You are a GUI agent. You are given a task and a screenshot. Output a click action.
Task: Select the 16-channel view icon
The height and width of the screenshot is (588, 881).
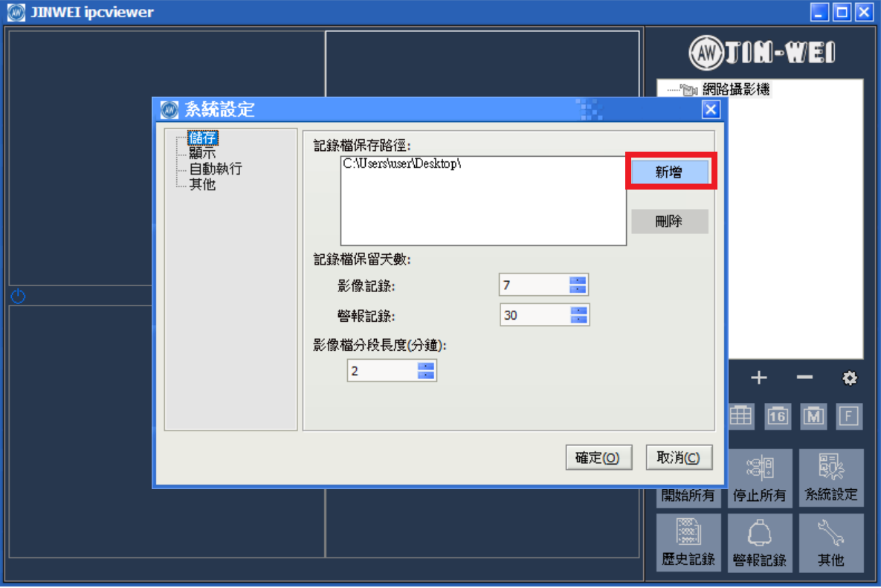point(777,416)
